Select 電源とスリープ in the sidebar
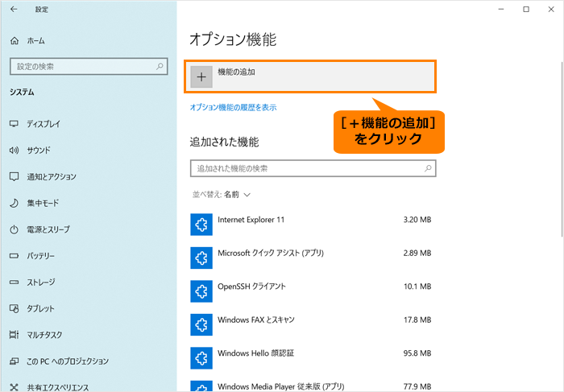The image size is (564, 392). (x=48, y=229)
